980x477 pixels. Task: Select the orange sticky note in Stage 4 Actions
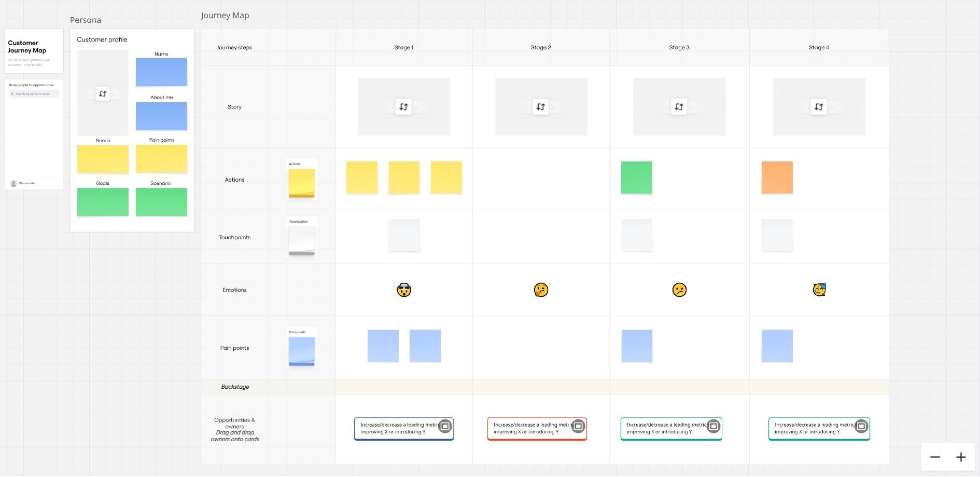(777, 178)
